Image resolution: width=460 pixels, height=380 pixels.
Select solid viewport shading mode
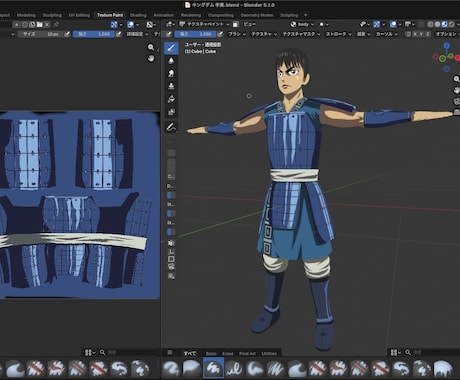pos(437,24)
